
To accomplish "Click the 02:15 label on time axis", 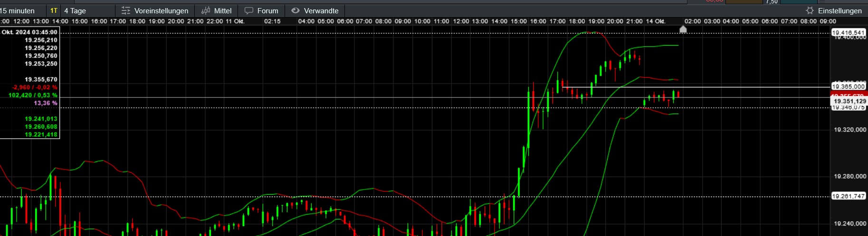I will coord(272,21).
